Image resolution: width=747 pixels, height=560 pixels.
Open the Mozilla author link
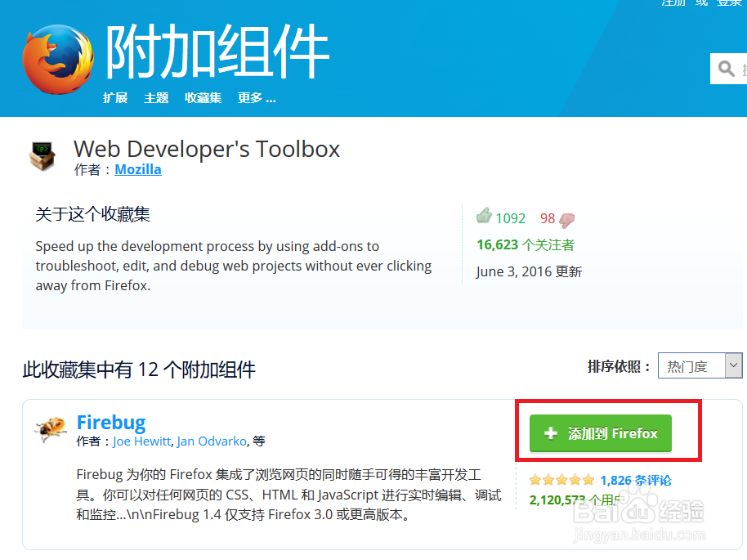[x=138, y=169]
